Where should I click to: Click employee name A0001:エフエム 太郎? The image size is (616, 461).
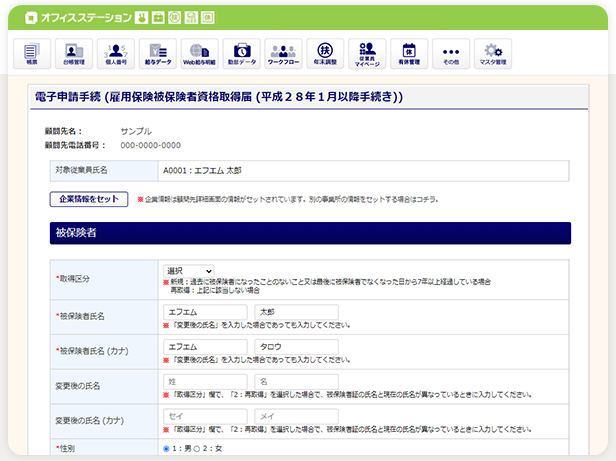point(202,171)
